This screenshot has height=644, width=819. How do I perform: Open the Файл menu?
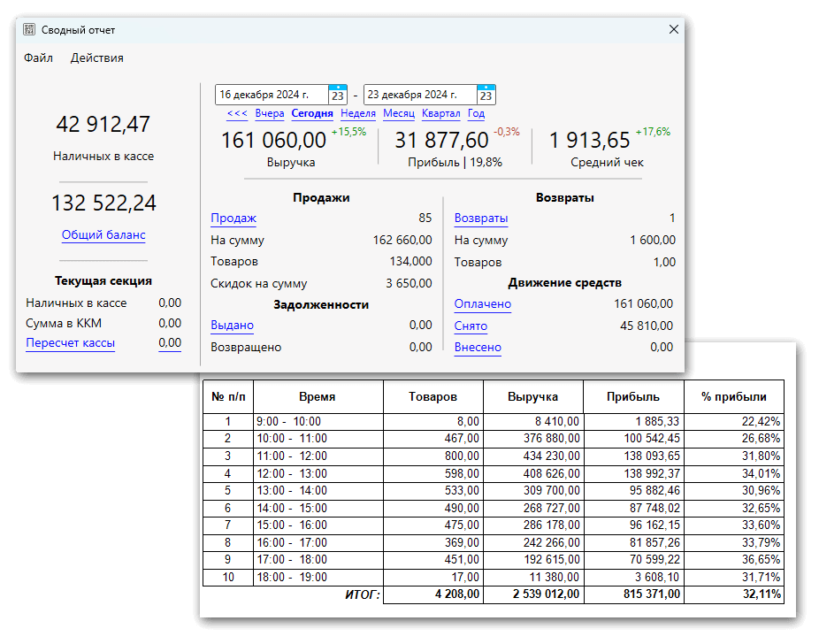click(x=38, y=58)
